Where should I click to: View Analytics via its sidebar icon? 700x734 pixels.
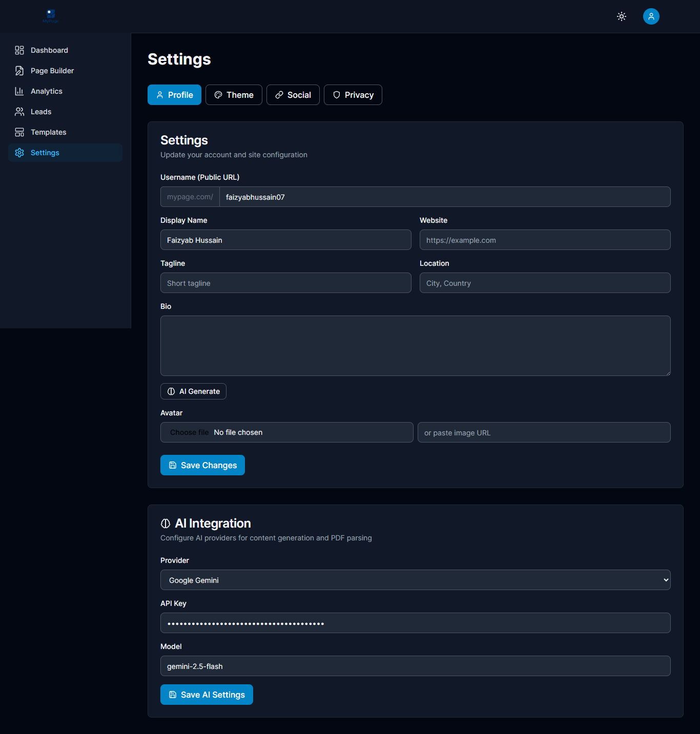[x=19, y=91]
